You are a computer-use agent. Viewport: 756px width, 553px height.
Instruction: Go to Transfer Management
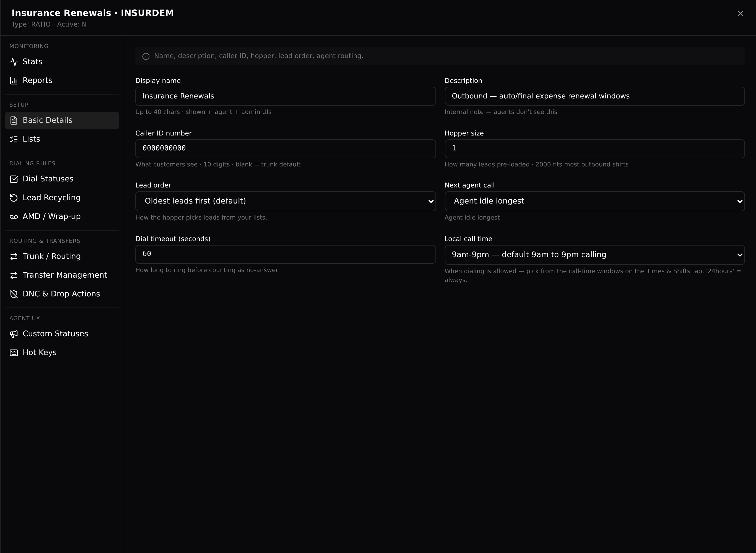[x=62, y=275]
